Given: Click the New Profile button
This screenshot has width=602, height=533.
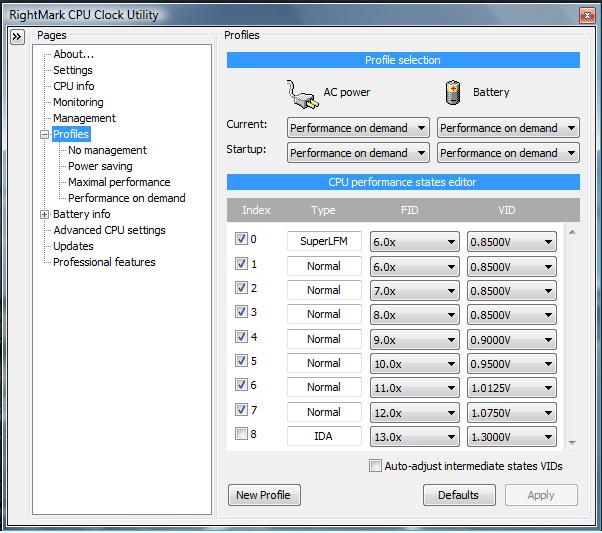Looking at the screenshot, I should point(264,495).
